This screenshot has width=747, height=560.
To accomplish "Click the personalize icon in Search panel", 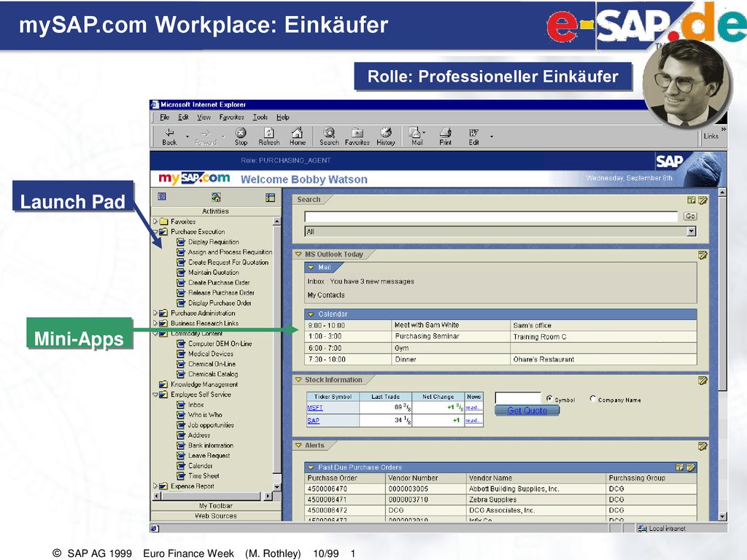I will [692, 200].
